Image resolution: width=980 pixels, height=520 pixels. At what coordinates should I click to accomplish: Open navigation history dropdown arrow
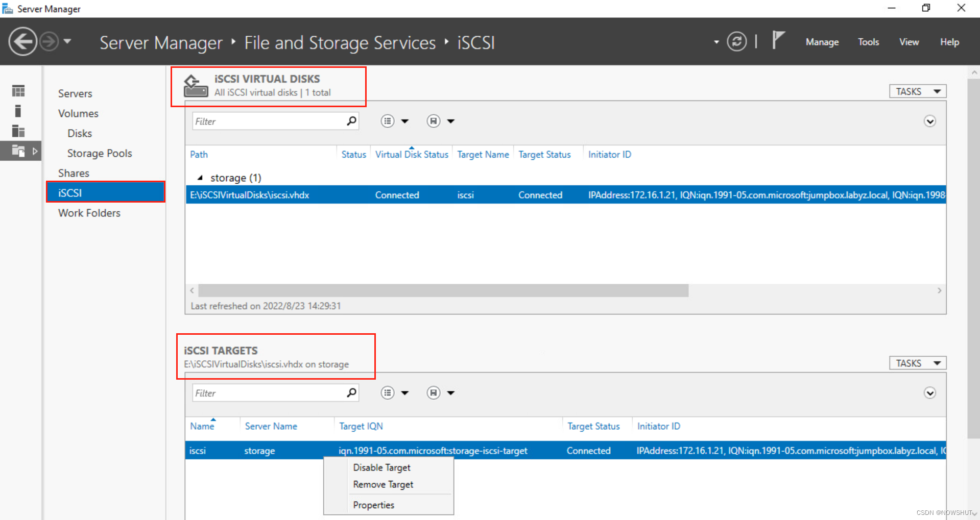(x=67, y=41)
